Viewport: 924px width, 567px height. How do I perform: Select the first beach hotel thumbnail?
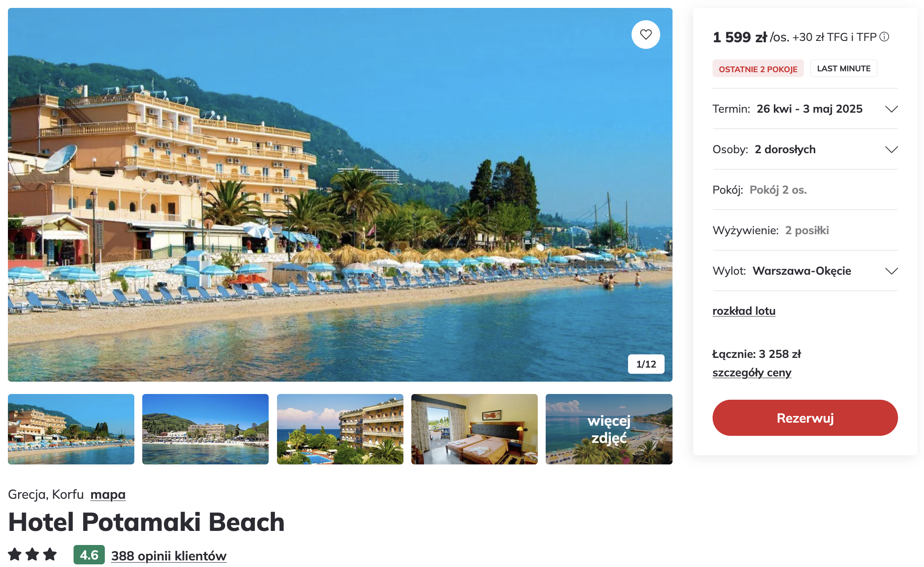click(71, 429)
